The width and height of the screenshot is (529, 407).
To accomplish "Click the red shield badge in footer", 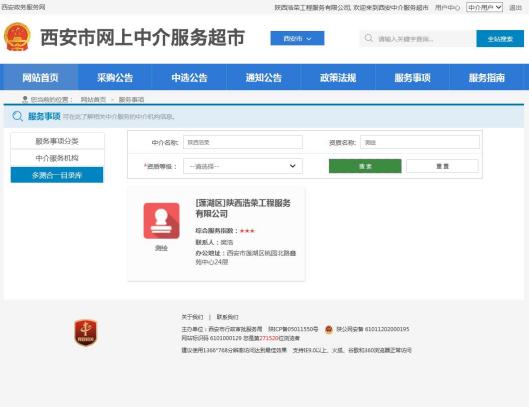I will coord(86,333).
